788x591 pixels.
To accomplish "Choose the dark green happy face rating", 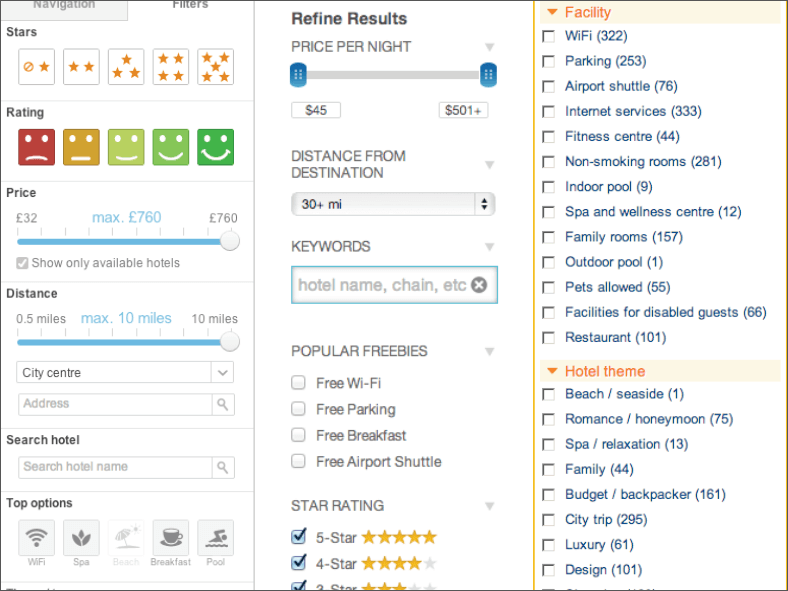I will [x=215, y=147].
